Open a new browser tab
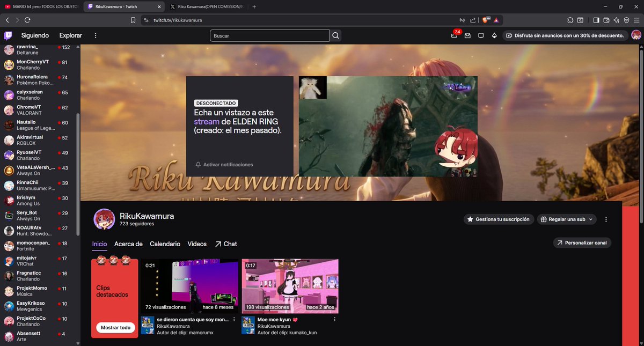644x346 pixels. pos(254,6)
